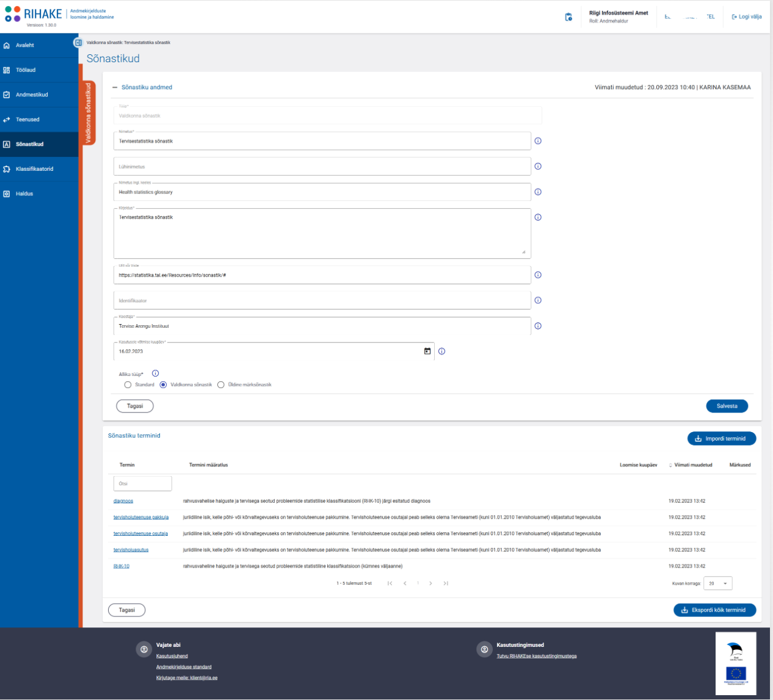773x700 pixels.
Task: Open Sõnastikud in the sidebar
Action: [x=39, y=144]
